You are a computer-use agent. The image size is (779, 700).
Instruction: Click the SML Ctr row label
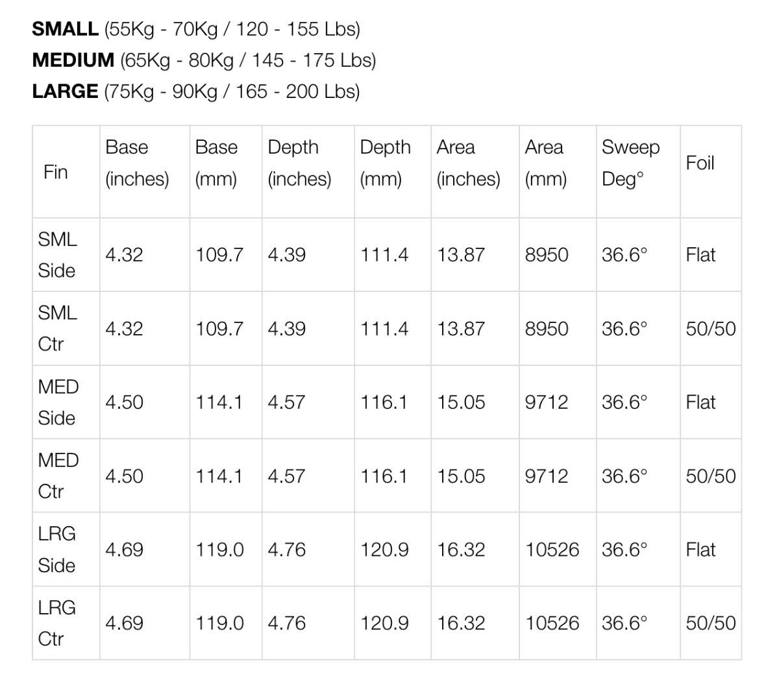tap(57, 328)
